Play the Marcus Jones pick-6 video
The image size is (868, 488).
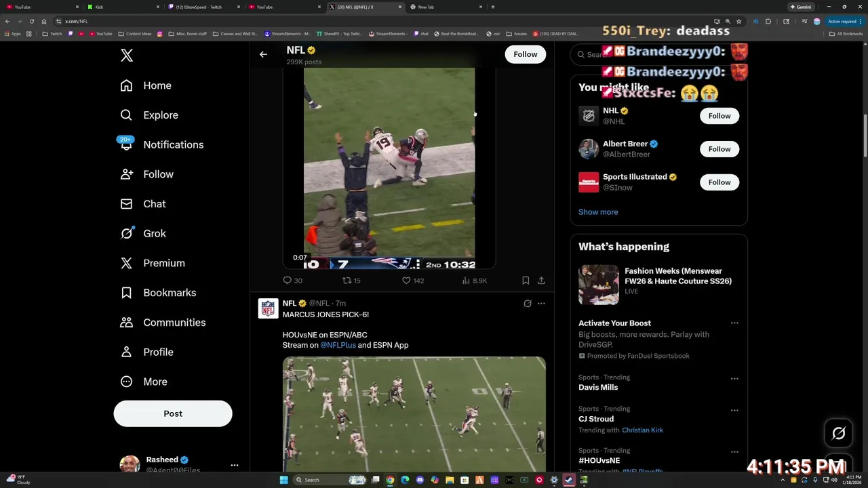point(414,414)
